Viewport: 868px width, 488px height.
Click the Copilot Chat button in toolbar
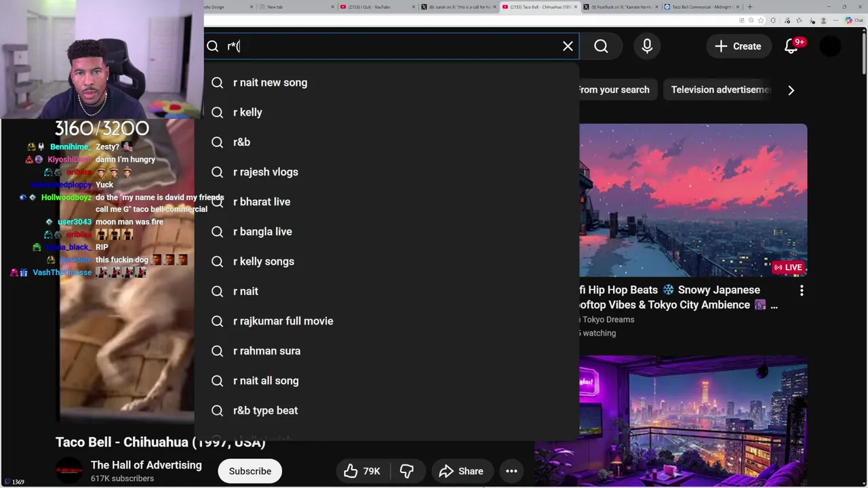854,20
